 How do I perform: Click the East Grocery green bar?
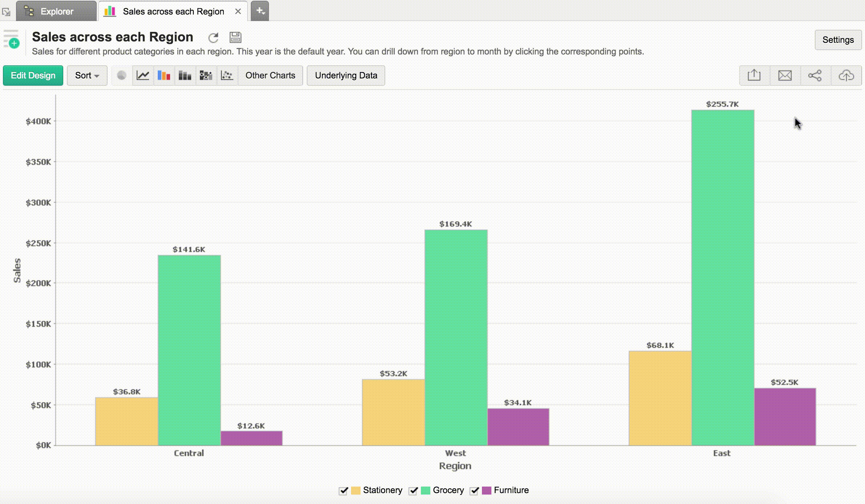pyautogui.click(x=723, y=276)
